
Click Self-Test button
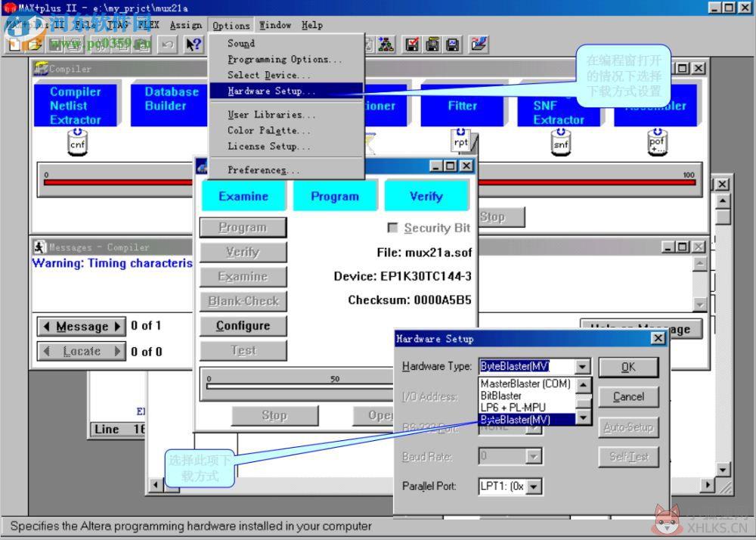(628, 457)
